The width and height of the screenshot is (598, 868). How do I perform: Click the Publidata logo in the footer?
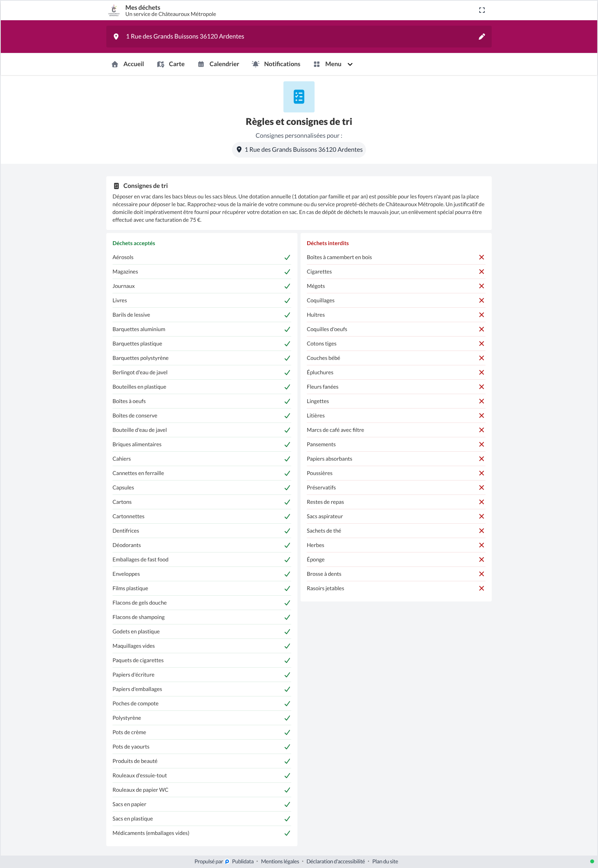(227, 861)
